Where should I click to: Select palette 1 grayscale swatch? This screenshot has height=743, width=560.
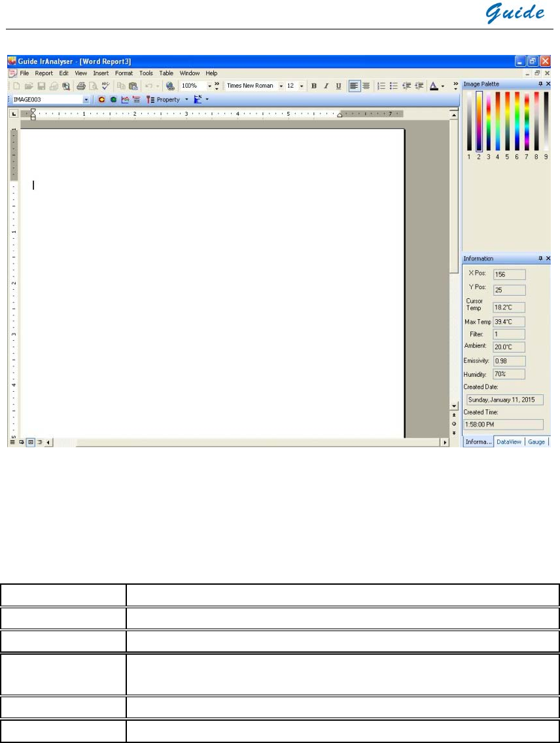click(469, 122)
